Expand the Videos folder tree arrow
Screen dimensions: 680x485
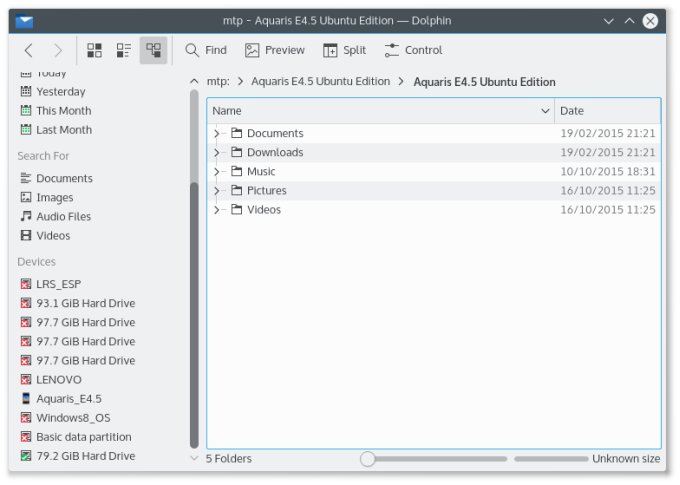pos(217,209)
